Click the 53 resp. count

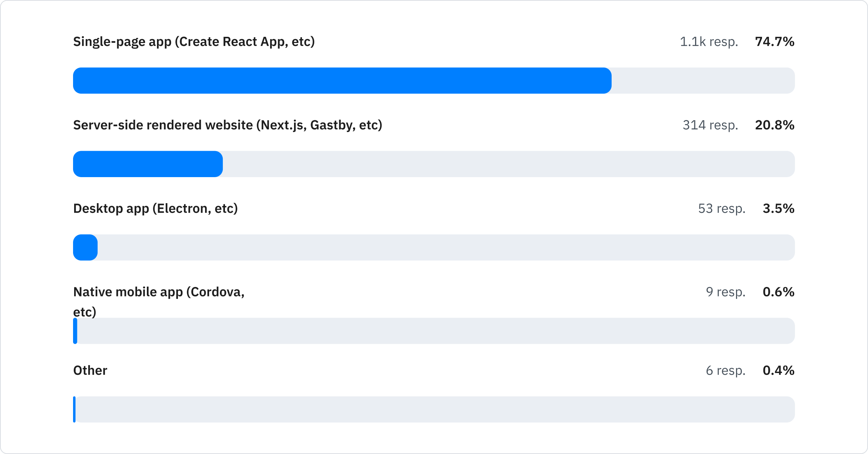722,209
